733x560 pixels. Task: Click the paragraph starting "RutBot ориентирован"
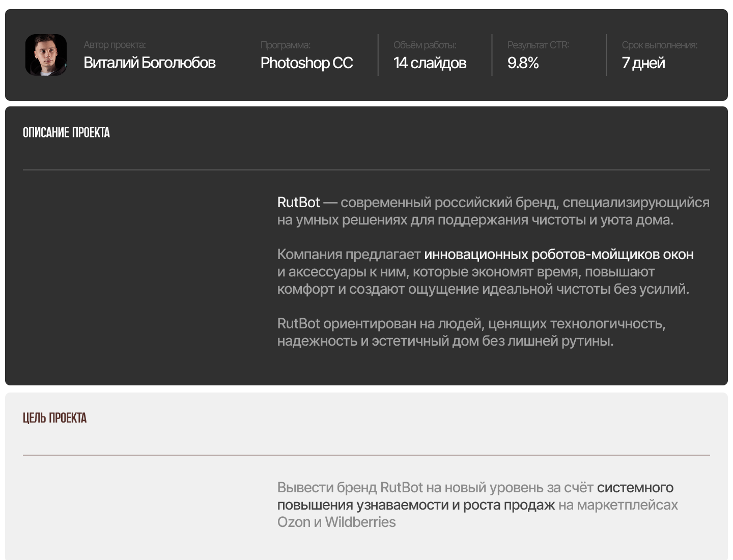click(471, 332)
